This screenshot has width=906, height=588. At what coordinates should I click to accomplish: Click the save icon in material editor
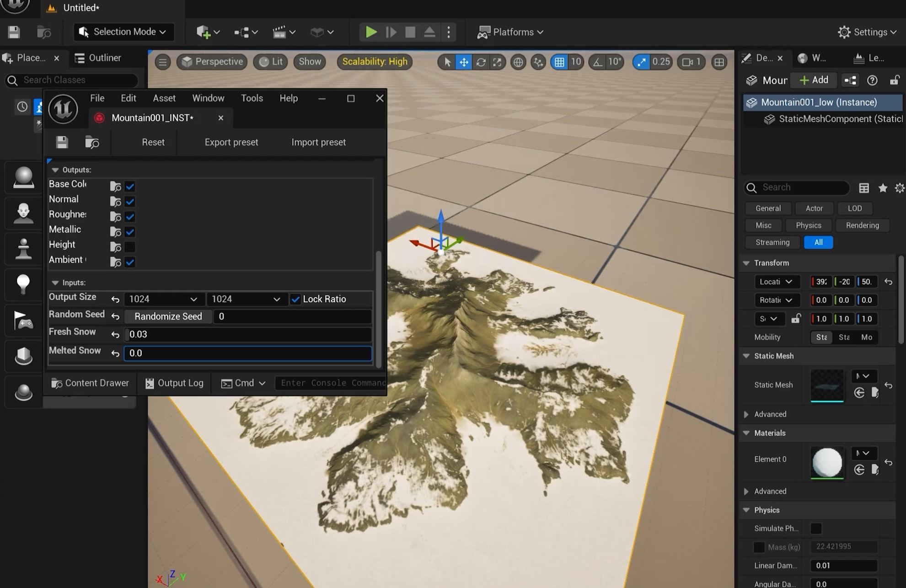(x=62, y=142)
